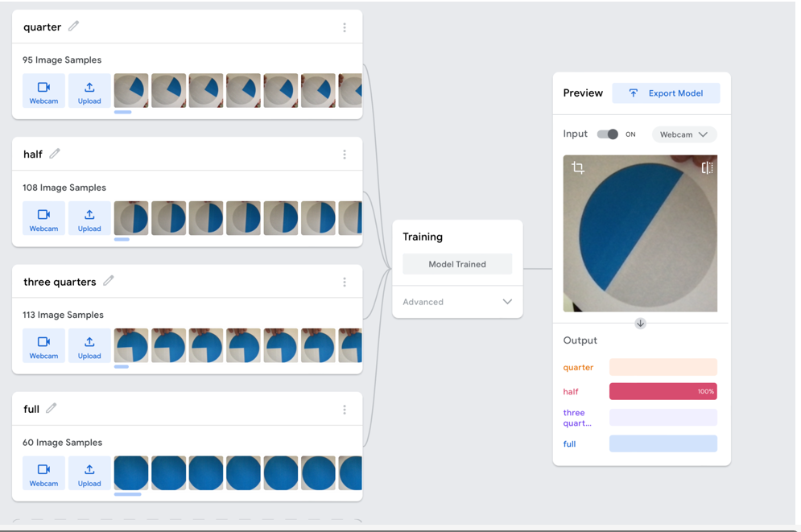Screen dimensions: 801x532
Task: Expand the Advanced training options
Action: tap(457, 302)
